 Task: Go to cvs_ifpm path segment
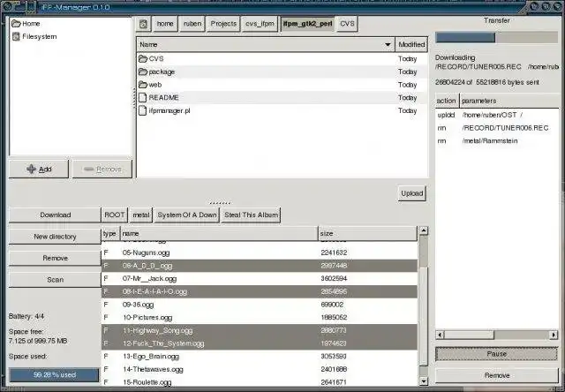(x=260, y=24)
